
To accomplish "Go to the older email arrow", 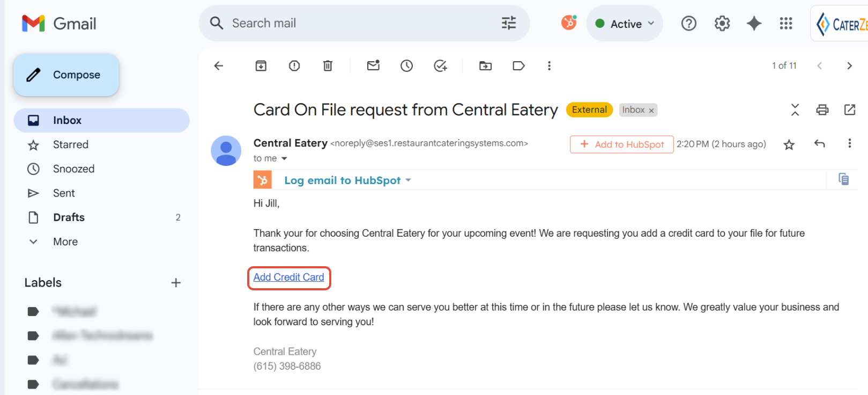I will coord(849,66).
